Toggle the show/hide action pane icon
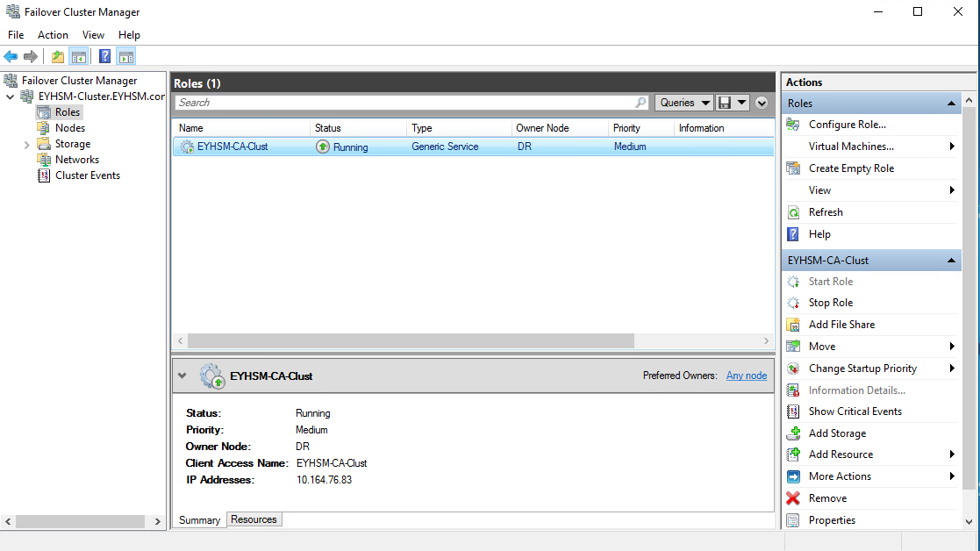 coord(126,57)
